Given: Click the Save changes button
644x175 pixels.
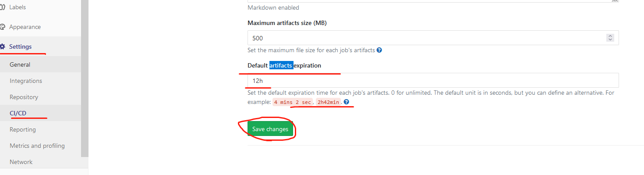Looking at the screenshot, I should 270,129.
